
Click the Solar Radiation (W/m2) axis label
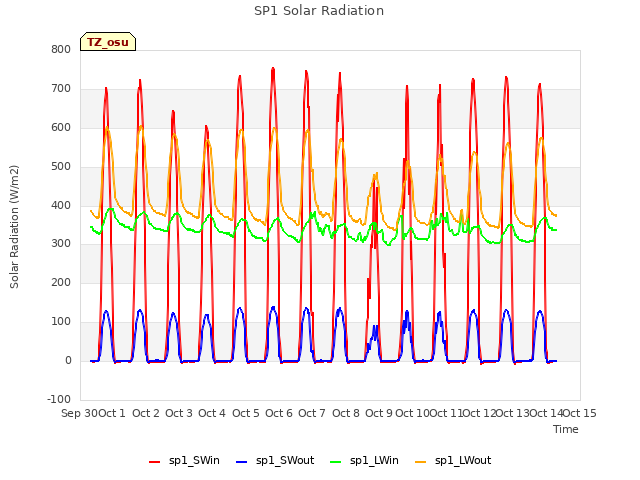pos(14,227)
